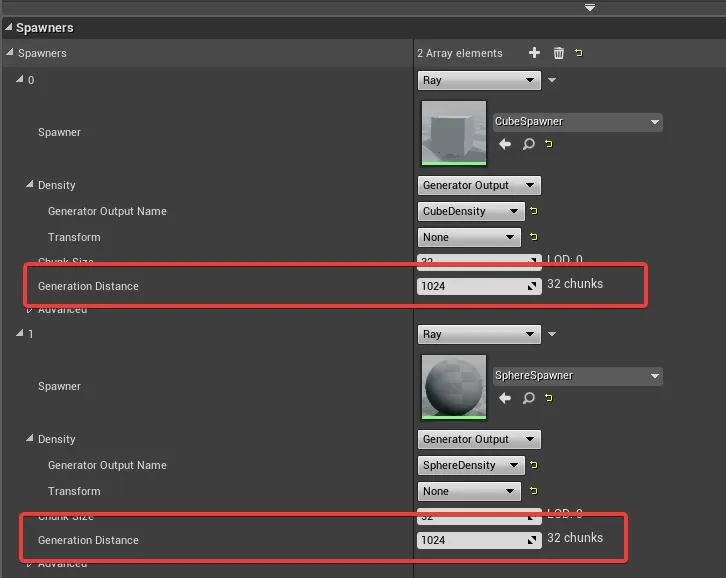Click the CubeSpawner thumbnail preview

(x=454, y=132)
